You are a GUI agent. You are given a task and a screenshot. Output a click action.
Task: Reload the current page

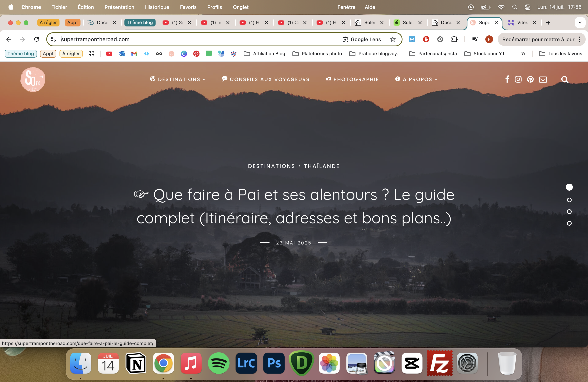(37, 39)
